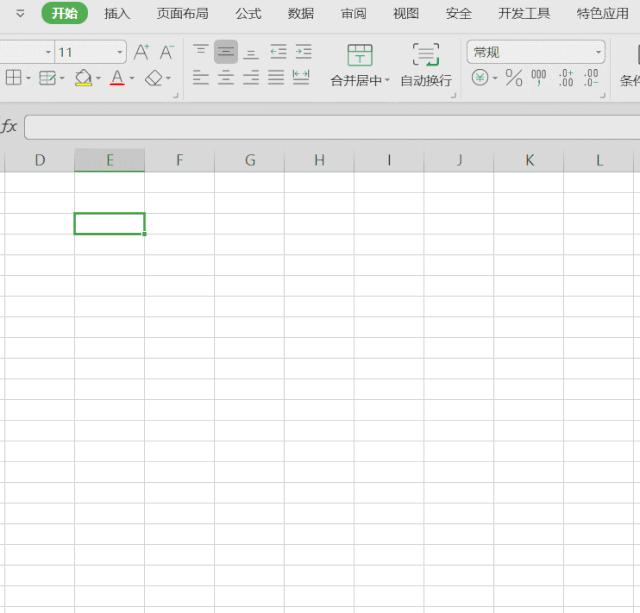Image resolution: width=640 pixels, height=613 pixels.
Task: Click the thousands separator icon
Action: [x=538, y=78]
